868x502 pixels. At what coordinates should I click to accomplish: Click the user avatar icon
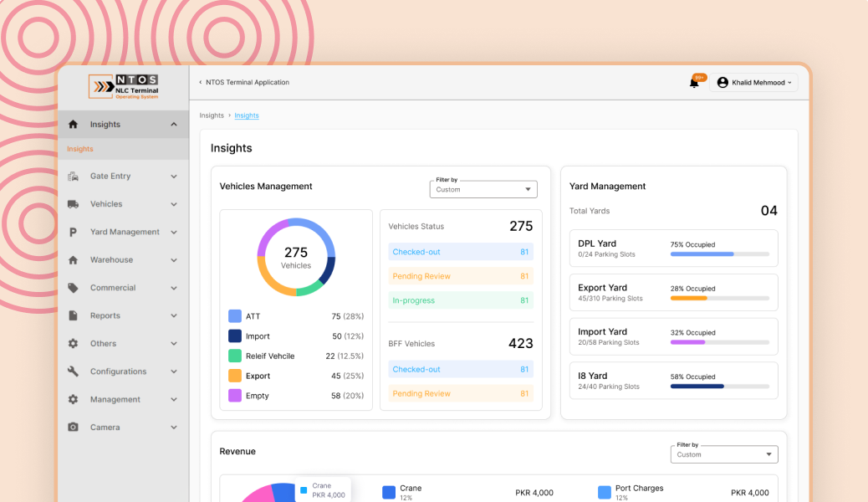tap(722, 82)
